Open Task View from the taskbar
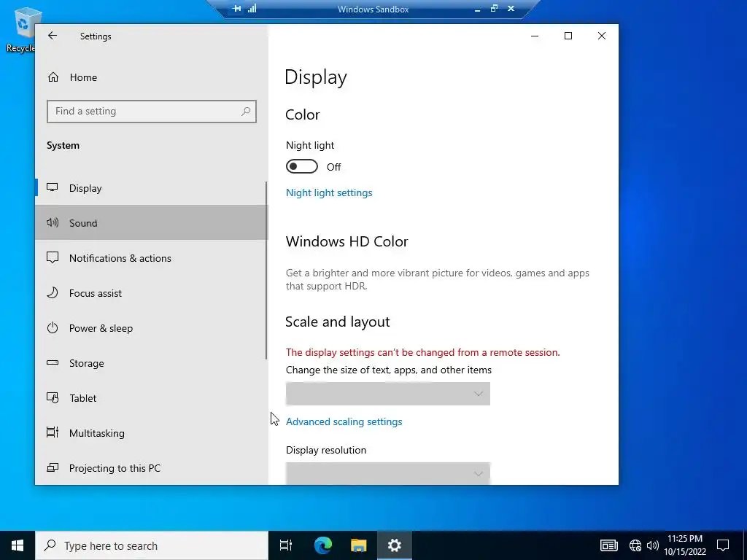Screen dimensions: 747x560 tap(286, 545)
